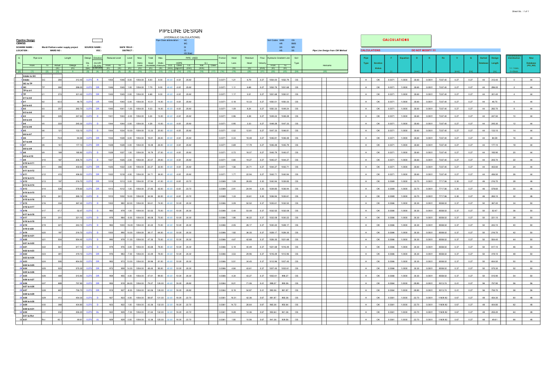Click the Pipe Type header in calculations table
The height and width of the screenshot is (392, 555).
pyautogui.click(x=366, y=61)
